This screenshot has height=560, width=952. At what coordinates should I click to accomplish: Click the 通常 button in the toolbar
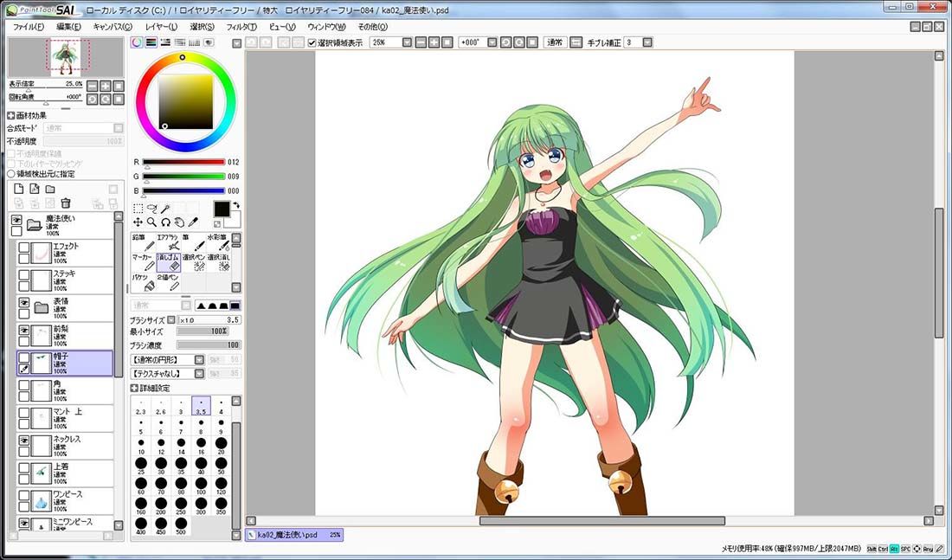[x=555, y=42]
